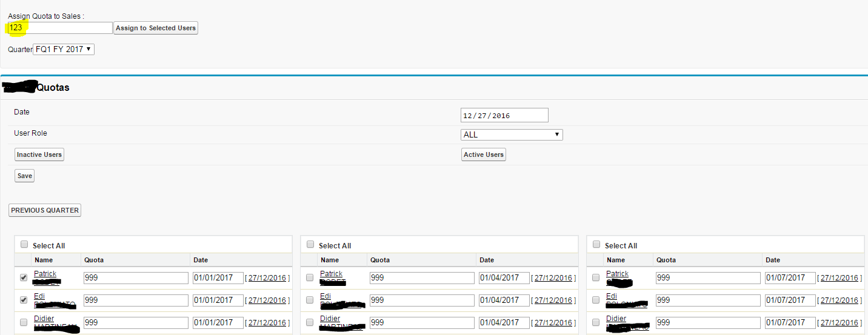Edit Edi's quota field in first table

pos(136,300)
